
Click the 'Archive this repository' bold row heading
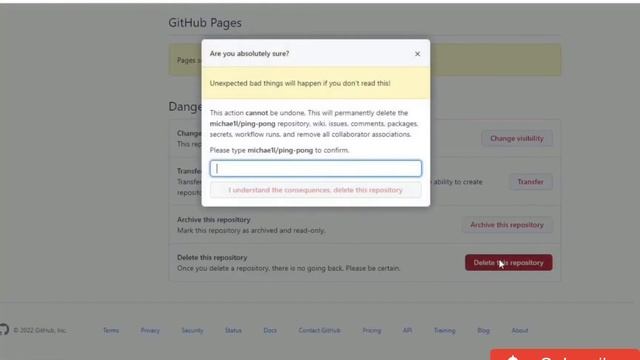pyautogui.click(x=213, y=220)
